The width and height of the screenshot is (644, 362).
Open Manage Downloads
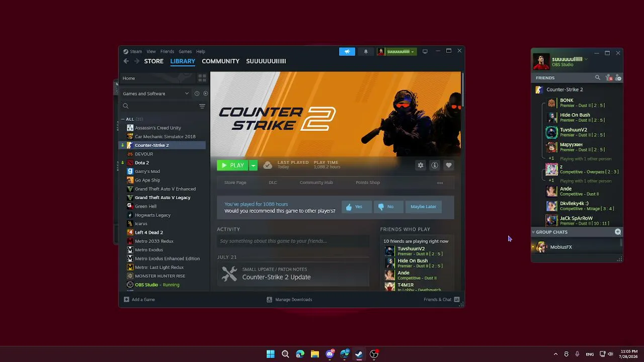289,300
